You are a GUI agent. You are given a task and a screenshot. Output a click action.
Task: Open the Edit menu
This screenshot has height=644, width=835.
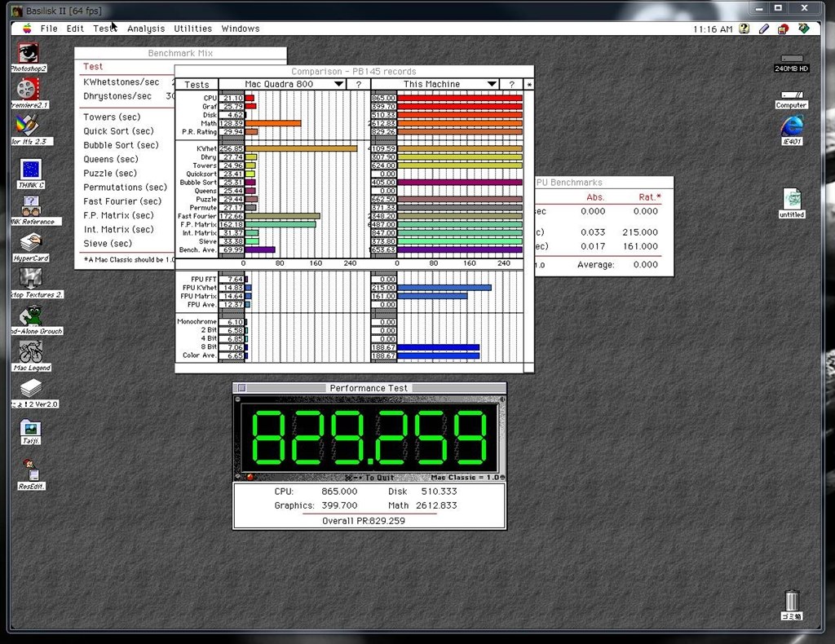(x=75, y=29)
